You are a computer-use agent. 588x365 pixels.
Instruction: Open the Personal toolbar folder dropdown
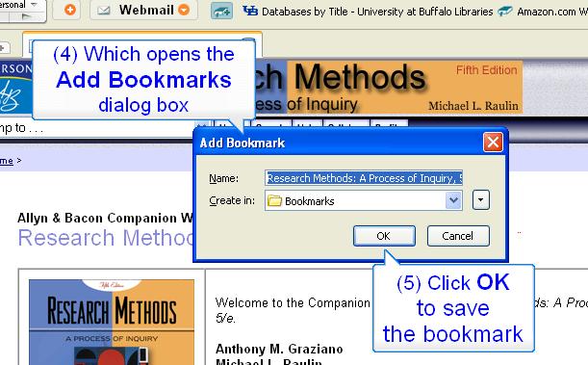[x=34, y=5]
